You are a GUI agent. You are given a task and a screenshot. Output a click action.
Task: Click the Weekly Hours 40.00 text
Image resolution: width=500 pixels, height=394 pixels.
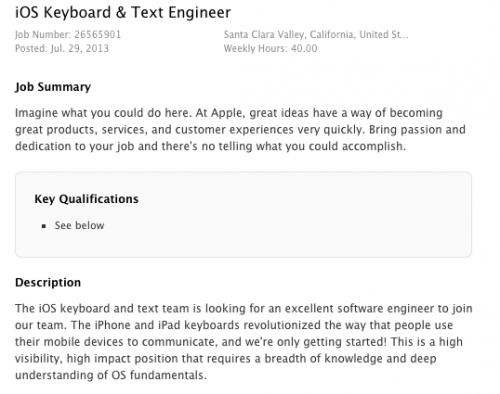tap(270, 49)
